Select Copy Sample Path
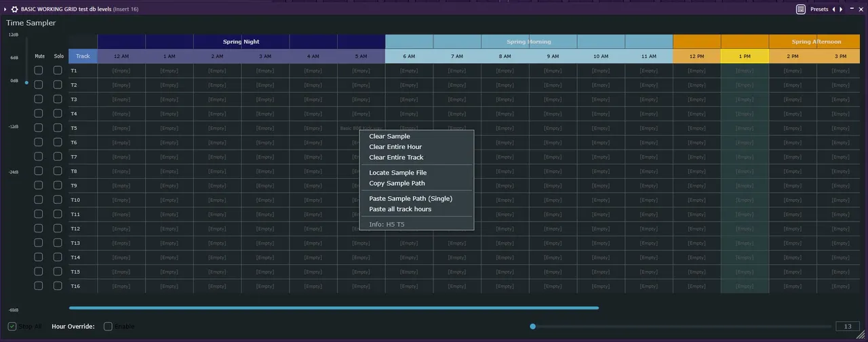Viewport: 868px width, 342px height. [x=416, y=184]
